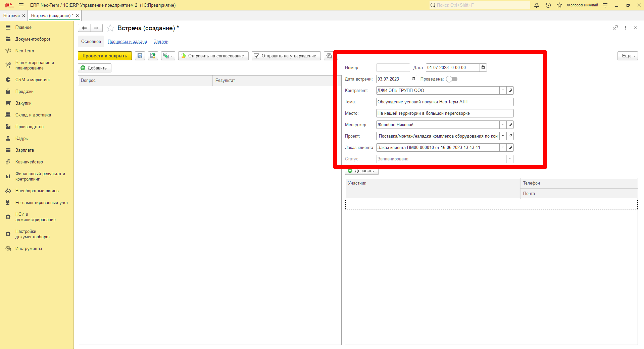Open the Продажи section

click(x=24, y=91)
